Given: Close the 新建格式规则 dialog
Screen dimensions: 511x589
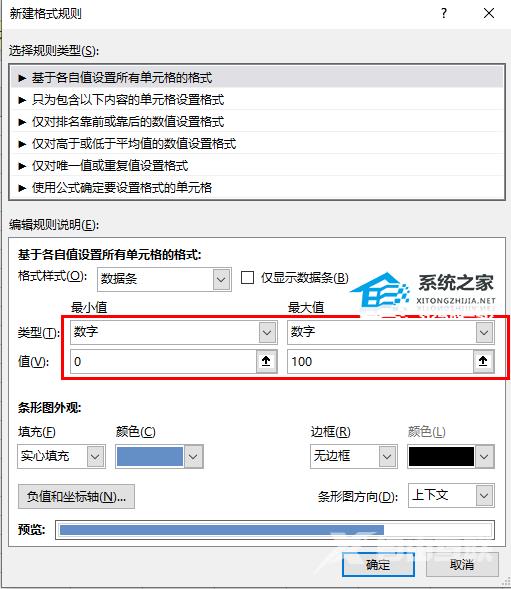Looking at the screenshot, I should pyautogui.click(x=489, y=14).
